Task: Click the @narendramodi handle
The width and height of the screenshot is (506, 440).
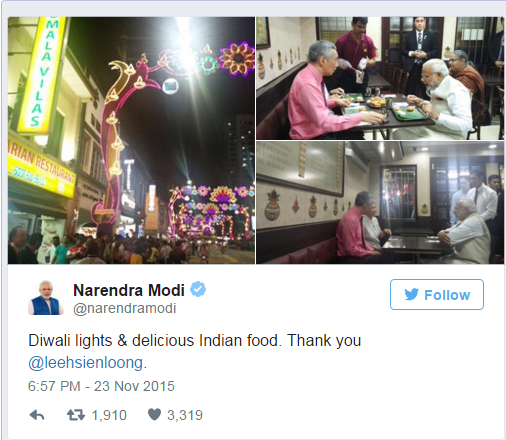Action: tap(125, 308)
